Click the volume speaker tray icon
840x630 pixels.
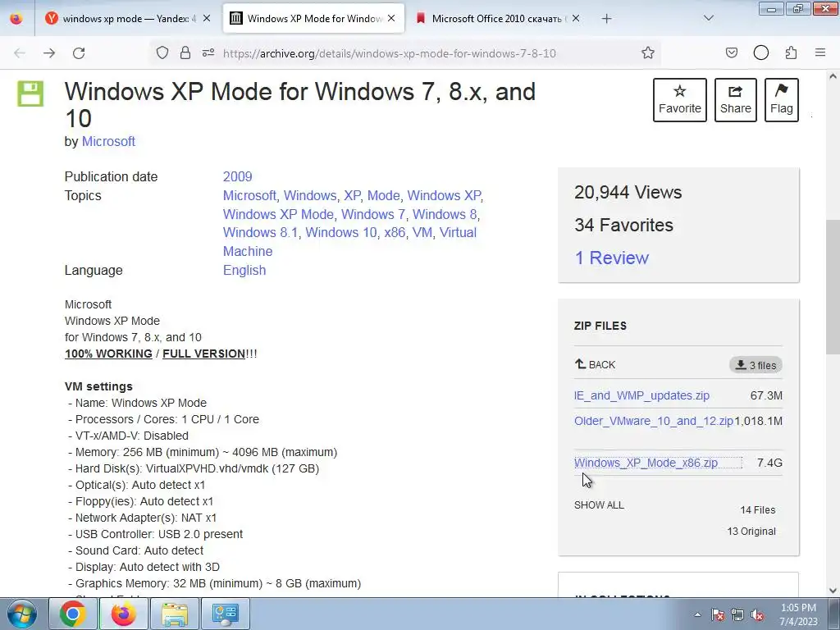(757, 614)
